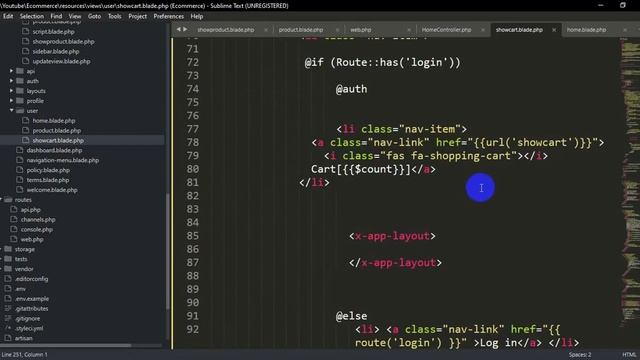
Task: Close the showproduct.blade.php tab
Action: [x=266, y=30]
